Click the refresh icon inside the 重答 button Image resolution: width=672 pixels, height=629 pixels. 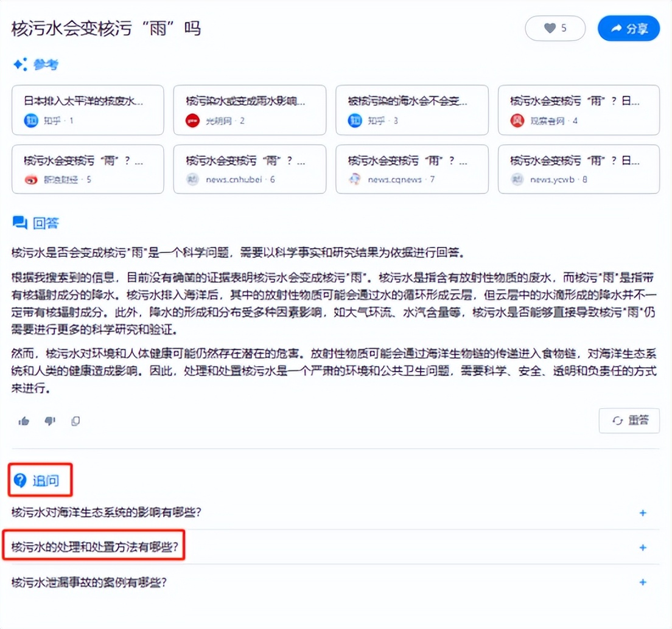point(618,420)
